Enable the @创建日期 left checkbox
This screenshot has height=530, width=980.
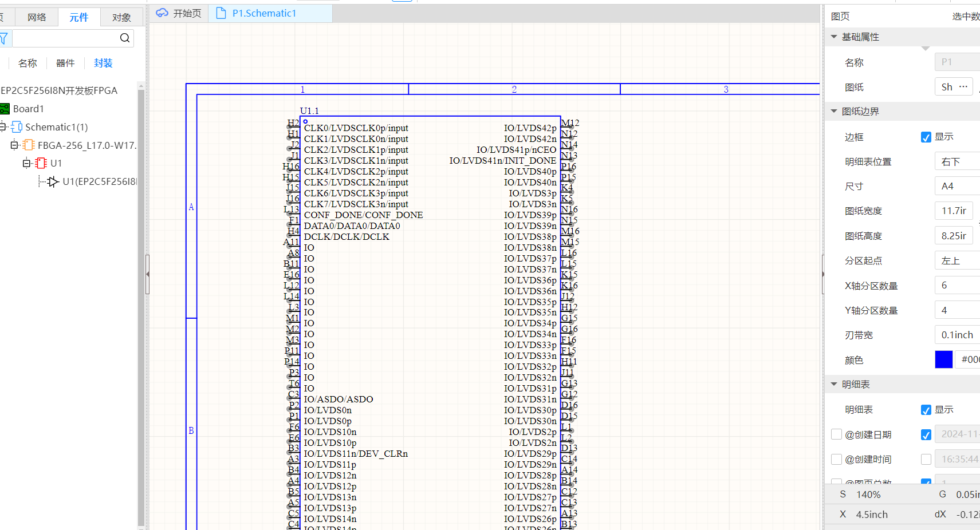pyautogui.click(x=836, y=434)
